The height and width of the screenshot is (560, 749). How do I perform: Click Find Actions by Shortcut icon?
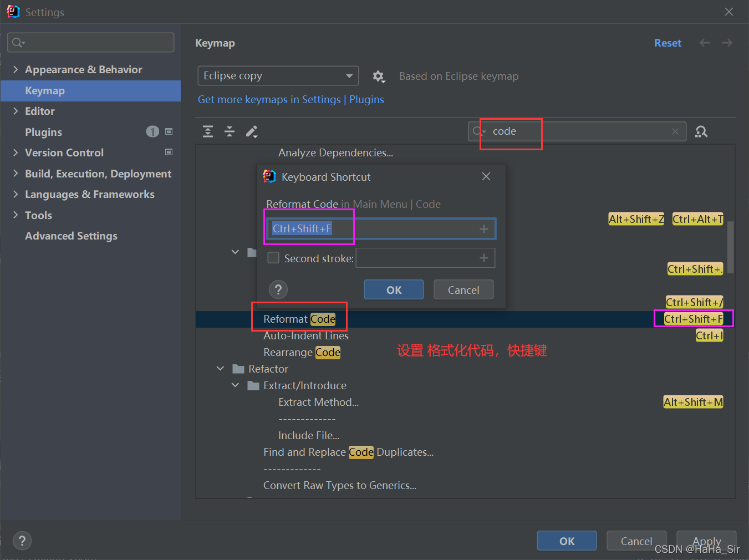pyautogui.click(x=701, y=131)
